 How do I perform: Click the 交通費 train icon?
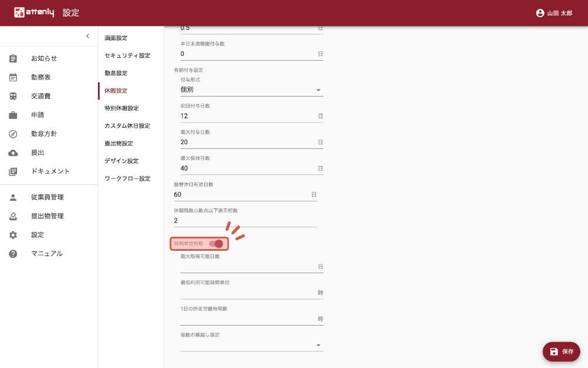click(x=13, y=96)
